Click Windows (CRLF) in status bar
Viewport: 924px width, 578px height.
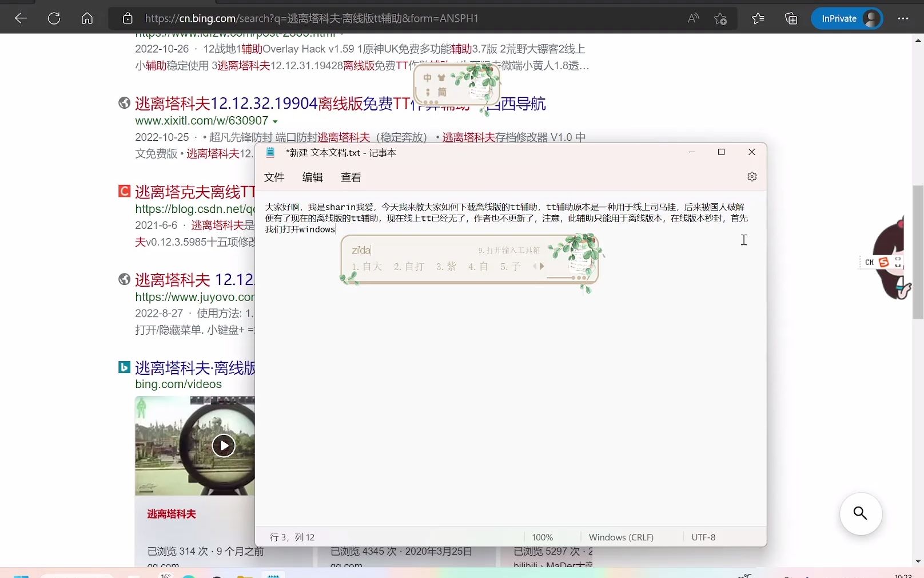tap(621, 537)
